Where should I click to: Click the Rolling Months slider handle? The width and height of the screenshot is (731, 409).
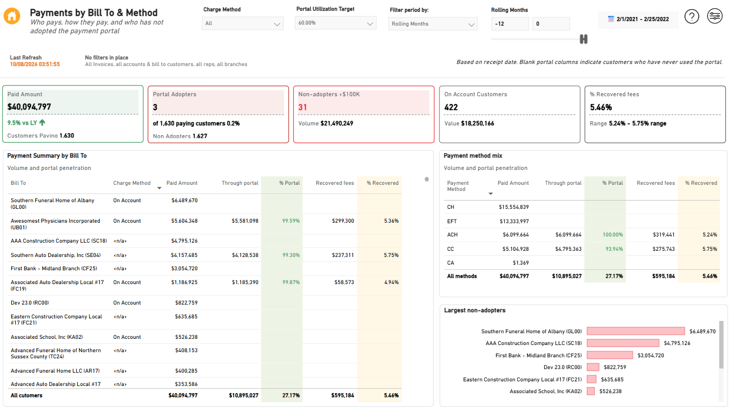(583, 39)
